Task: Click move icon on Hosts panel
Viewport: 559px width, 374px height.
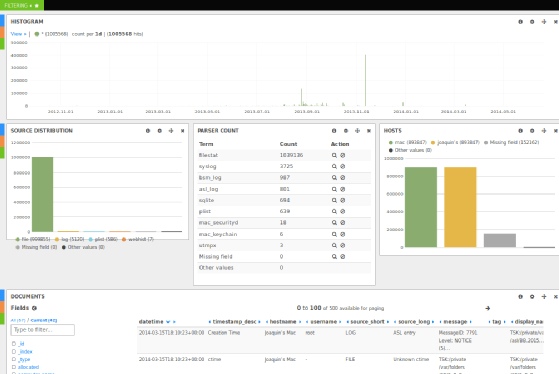Action: [544, 131]
